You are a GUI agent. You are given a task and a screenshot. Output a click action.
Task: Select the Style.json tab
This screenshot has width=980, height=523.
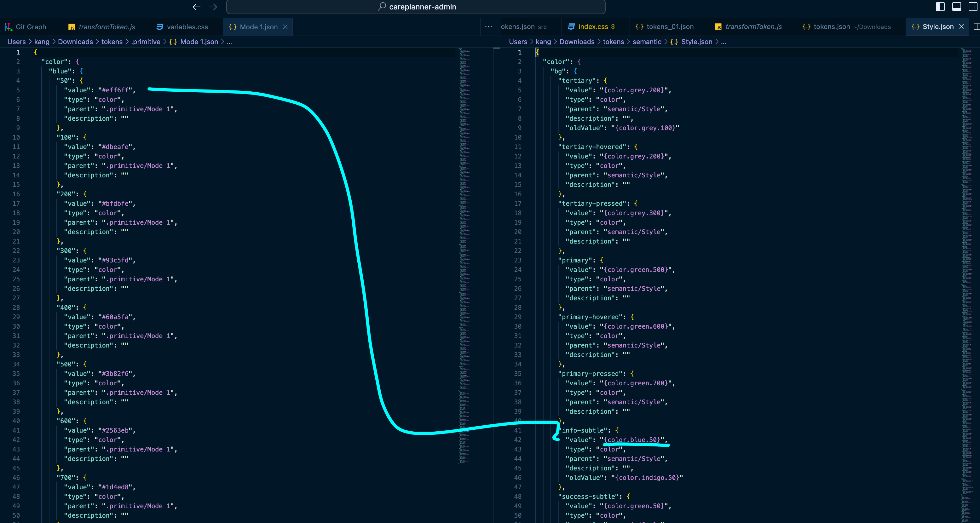938,27
